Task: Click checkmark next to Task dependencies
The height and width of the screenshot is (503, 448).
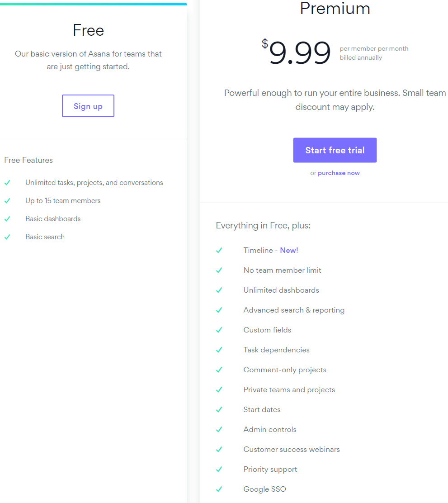Action: point(219,350)
